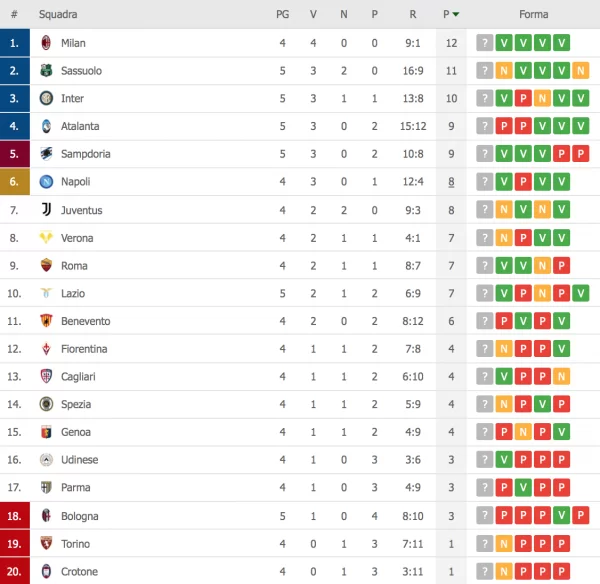Sort standings by PG column header

pyautogui.click(x=283, y=15)
